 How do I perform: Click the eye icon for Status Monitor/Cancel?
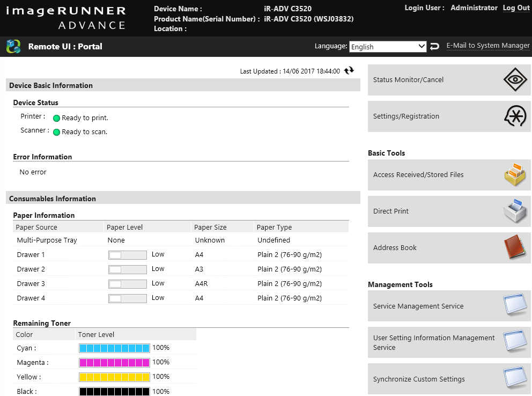[515, 79]
